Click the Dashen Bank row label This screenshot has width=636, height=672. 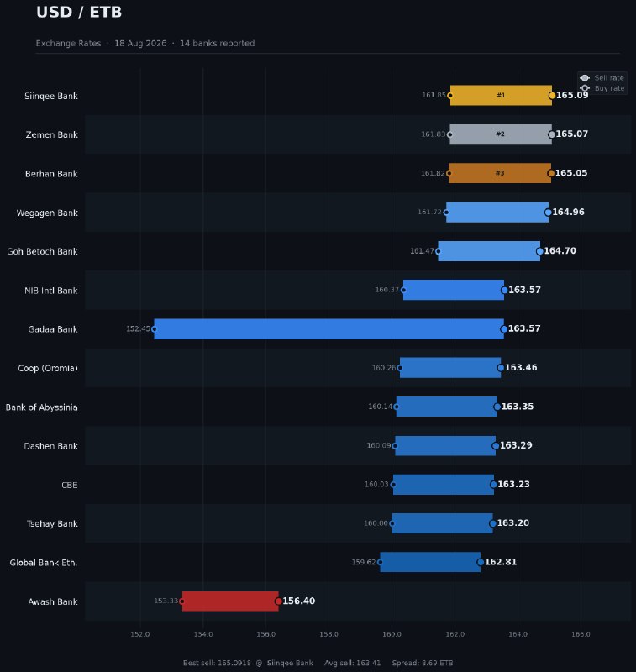click(51, 446)
